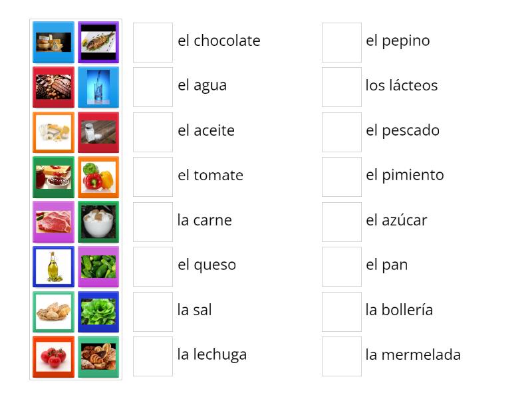Select the label el pepino
Screen dimensions: 532x399
[x=398, y=41]
